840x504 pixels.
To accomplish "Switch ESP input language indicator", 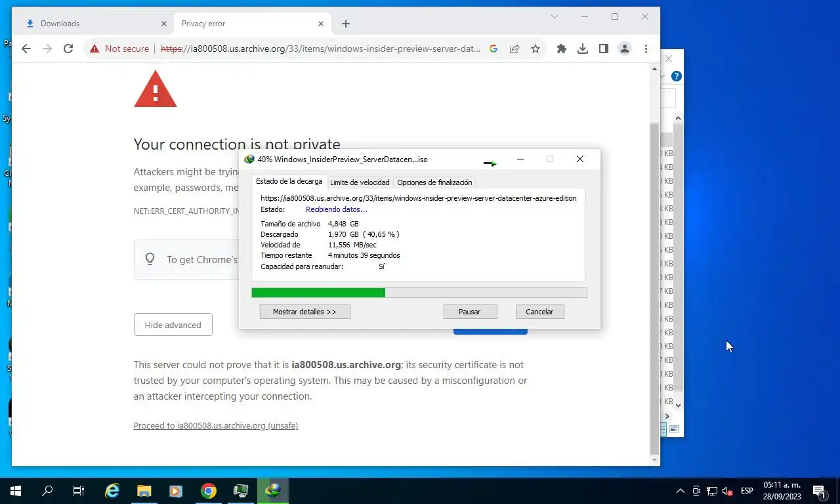I will tap(747, 491).
